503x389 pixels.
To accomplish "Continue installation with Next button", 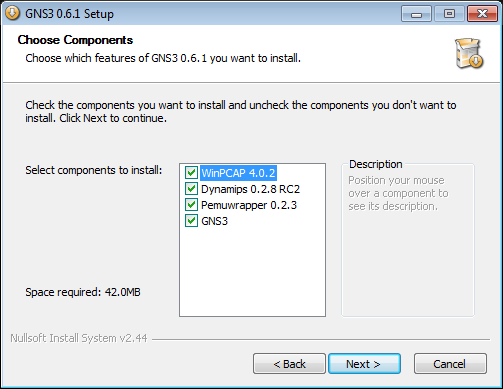I will [364, 364].
